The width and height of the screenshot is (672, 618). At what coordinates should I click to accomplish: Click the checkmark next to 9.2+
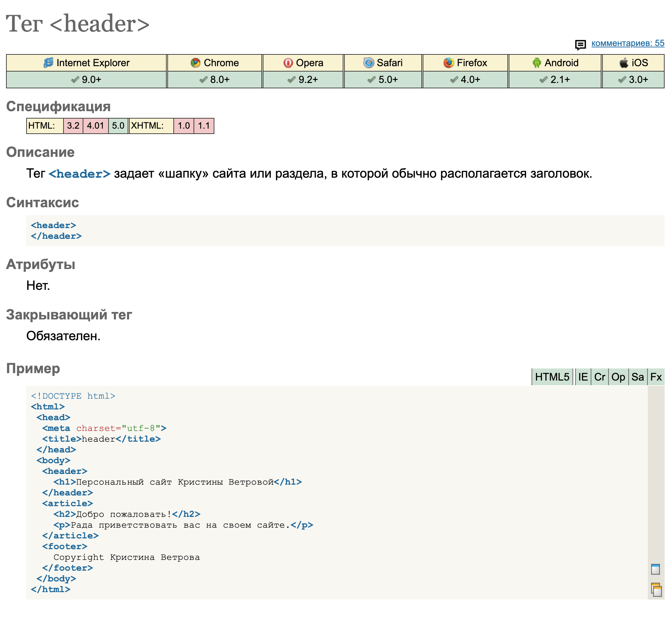tap(292, 80)
